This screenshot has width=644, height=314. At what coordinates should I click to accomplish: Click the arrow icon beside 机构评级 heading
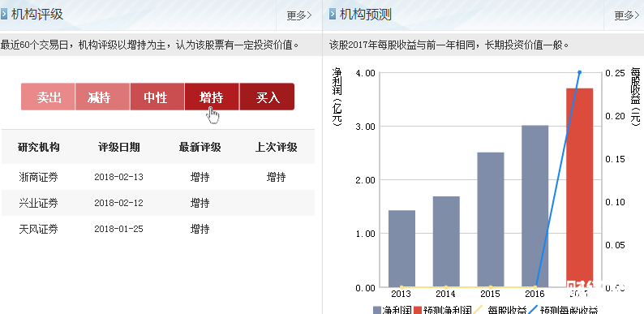tap(4, 15)
